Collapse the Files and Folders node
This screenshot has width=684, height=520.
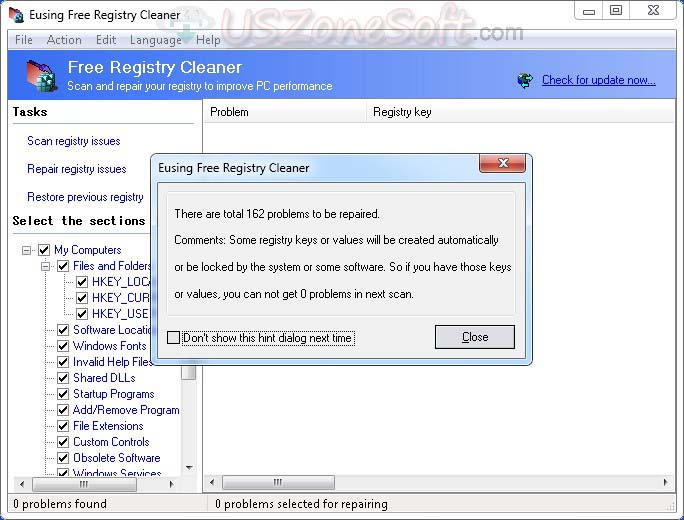[x=46, y=266]
